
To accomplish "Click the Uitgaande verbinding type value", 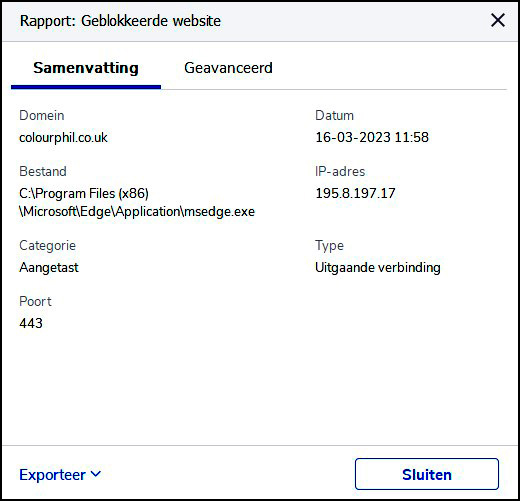I will pos(378,268).
